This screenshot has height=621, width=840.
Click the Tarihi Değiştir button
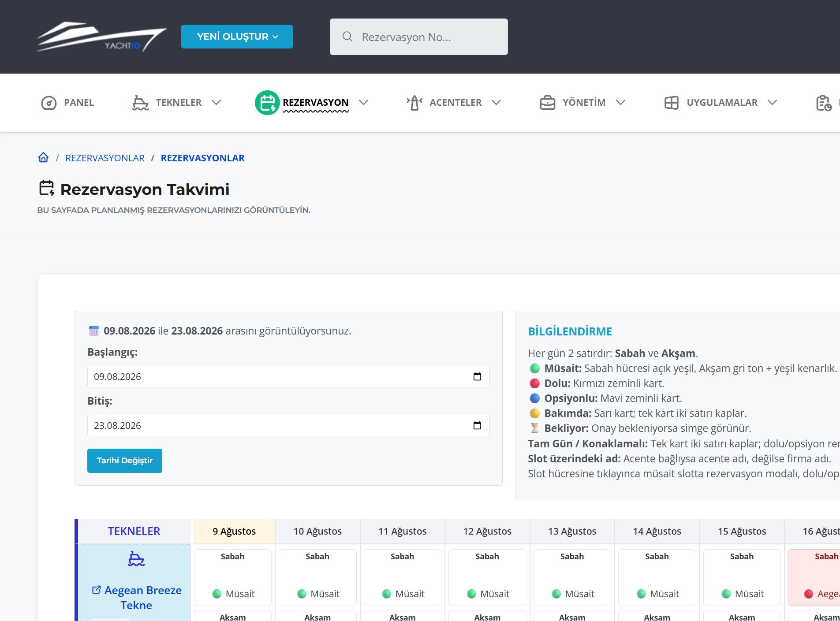point(125,461)
